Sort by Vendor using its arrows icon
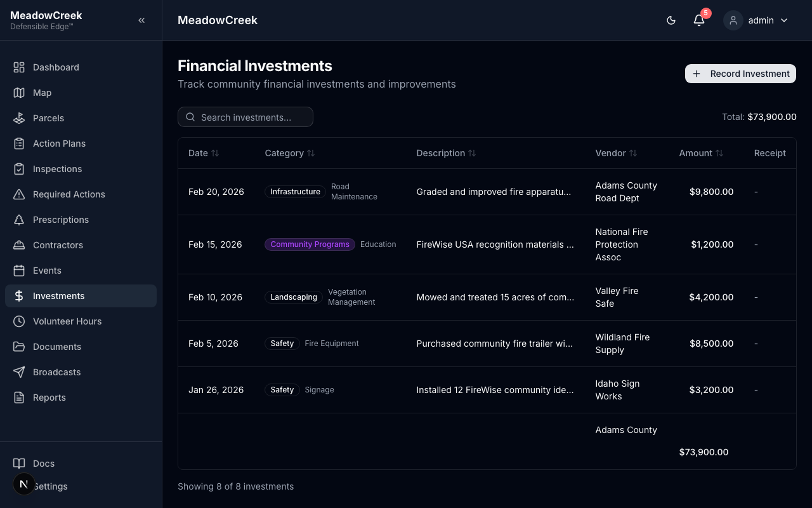This screenshot has height=508, width=812. (633, 153)
